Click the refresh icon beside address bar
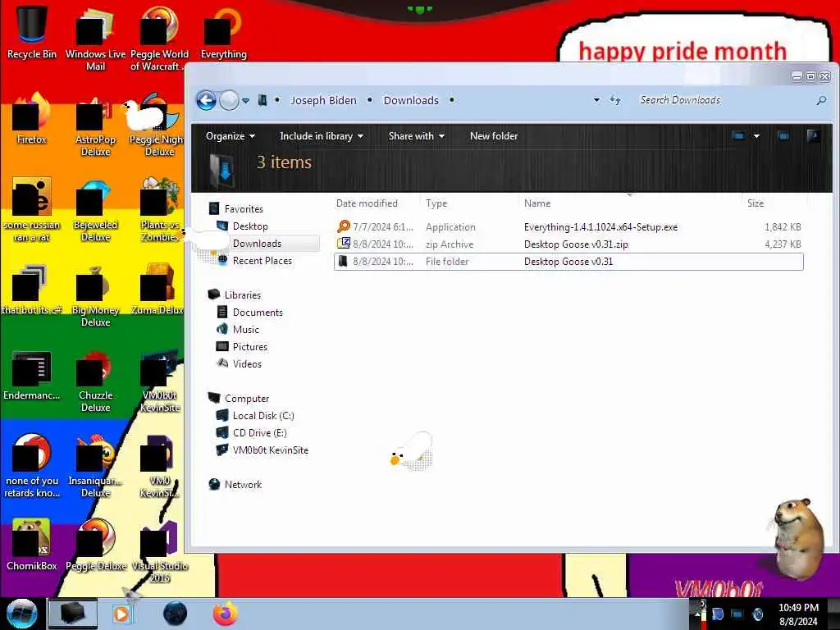The width and height of the screenshot is (840, 630). [x=615, y=100]
